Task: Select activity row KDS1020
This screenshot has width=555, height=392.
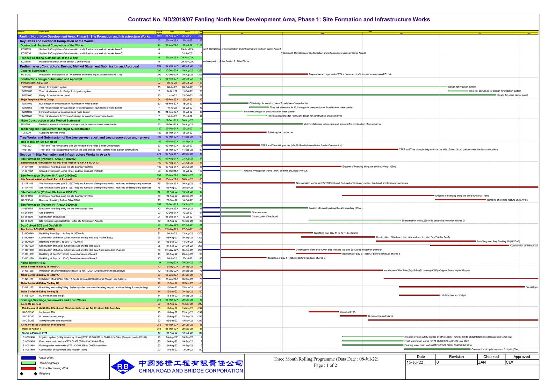Action: coord(110,49)
